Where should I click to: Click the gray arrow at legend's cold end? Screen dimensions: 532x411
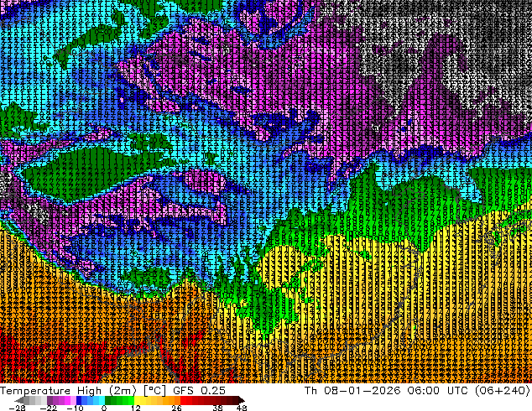[18, 400]
